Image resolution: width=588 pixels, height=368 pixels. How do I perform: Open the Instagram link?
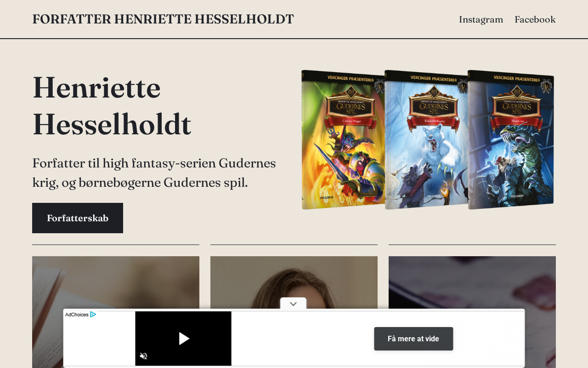(x=481, y=19)
